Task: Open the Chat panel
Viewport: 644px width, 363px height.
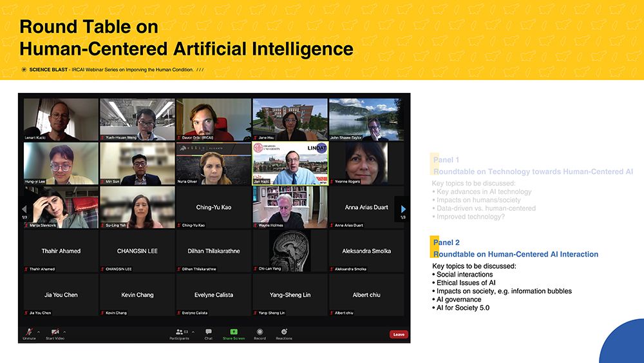Action: point(208,332)
